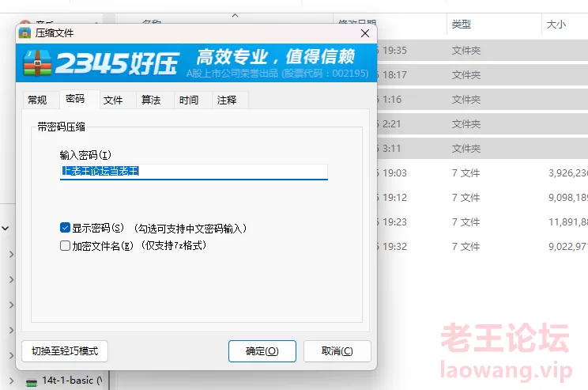The width and height of the screenshot is (588, 390).
Task: Select the 7 文件 row dated 19:12
Action: pos(482,198)
